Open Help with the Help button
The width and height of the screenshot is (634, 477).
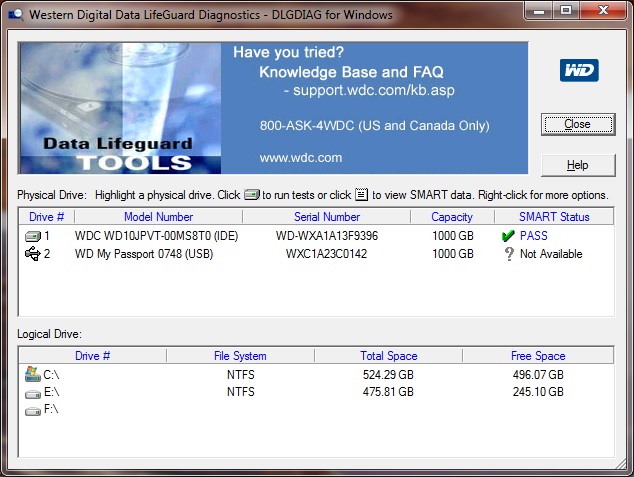tap(578, 165)
